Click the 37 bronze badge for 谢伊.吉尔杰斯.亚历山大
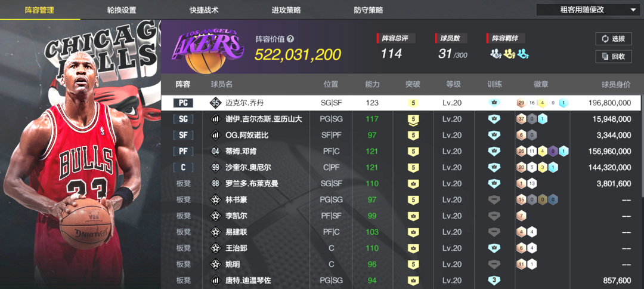The image size is (644, 289). [521, 119]
